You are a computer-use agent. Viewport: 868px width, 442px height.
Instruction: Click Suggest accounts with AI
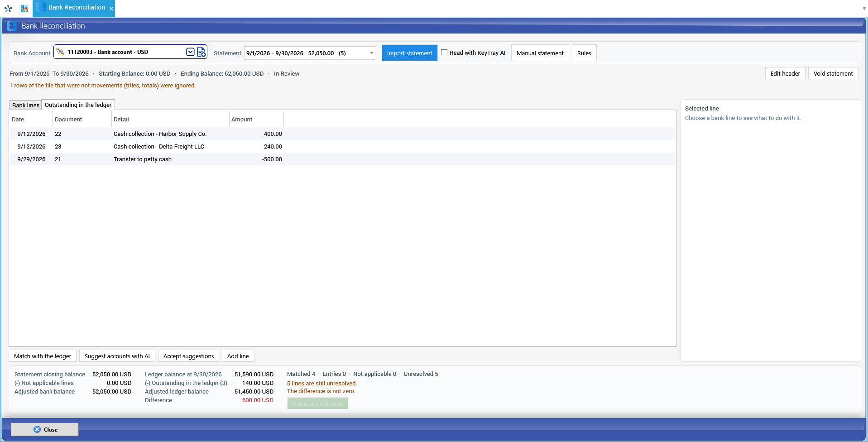(x=117, y=356)
